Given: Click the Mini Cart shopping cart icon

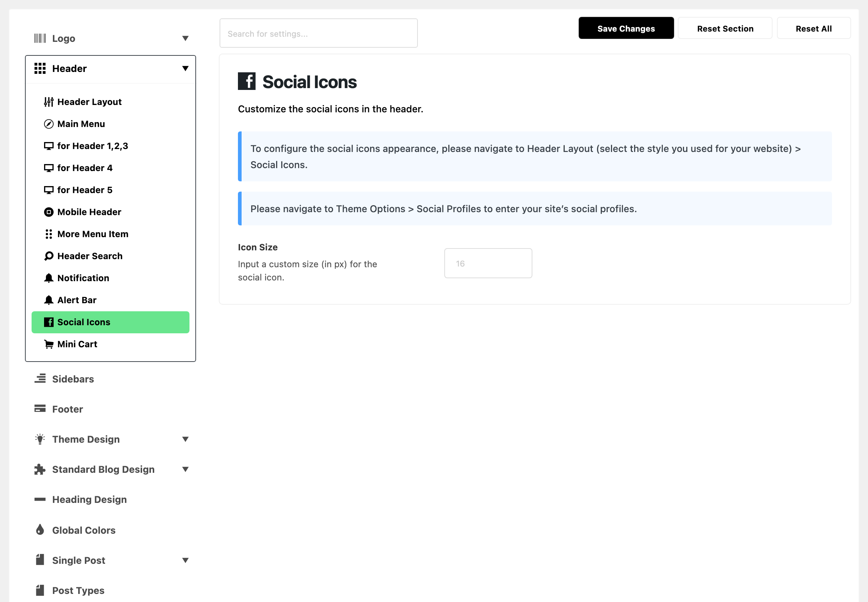Looking at the screenshot, I should pos(49,344).
